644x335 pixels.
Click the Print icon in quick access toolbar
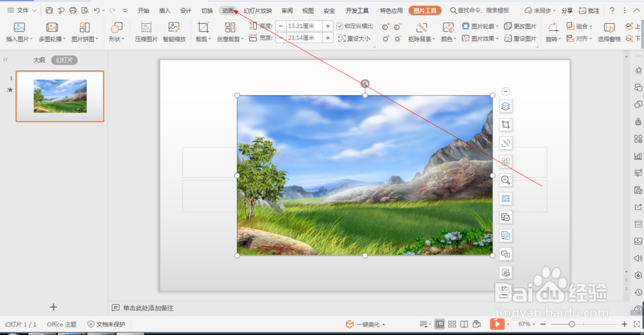click(x=73, y=10)
